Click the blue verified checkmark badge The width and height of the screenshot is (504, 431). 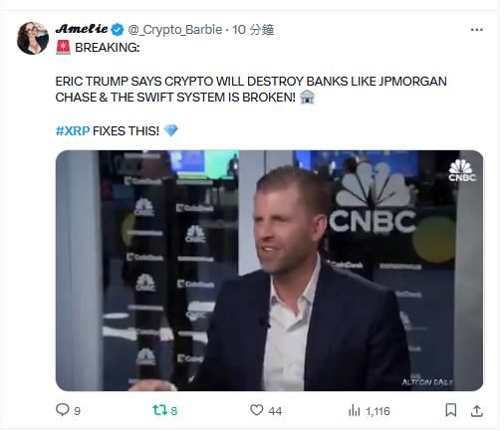tap(117, 30)
